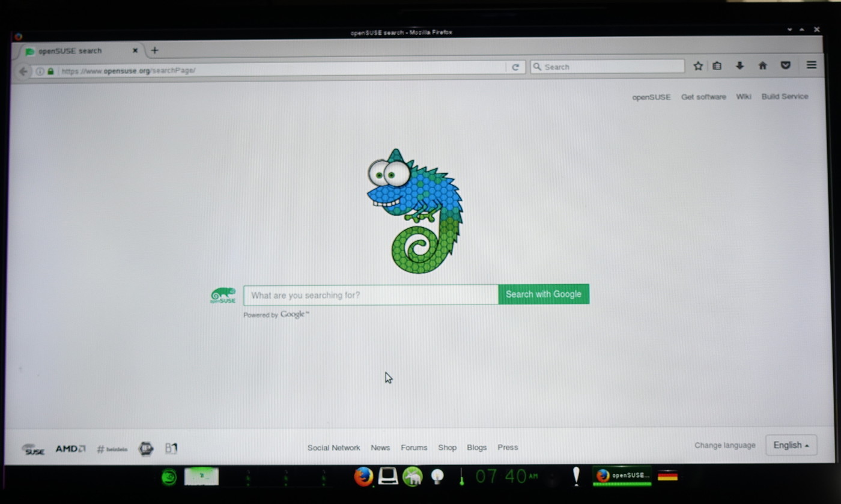Open site information (i) icon in address bar
841x504 pixels.
tap(40, 71)
